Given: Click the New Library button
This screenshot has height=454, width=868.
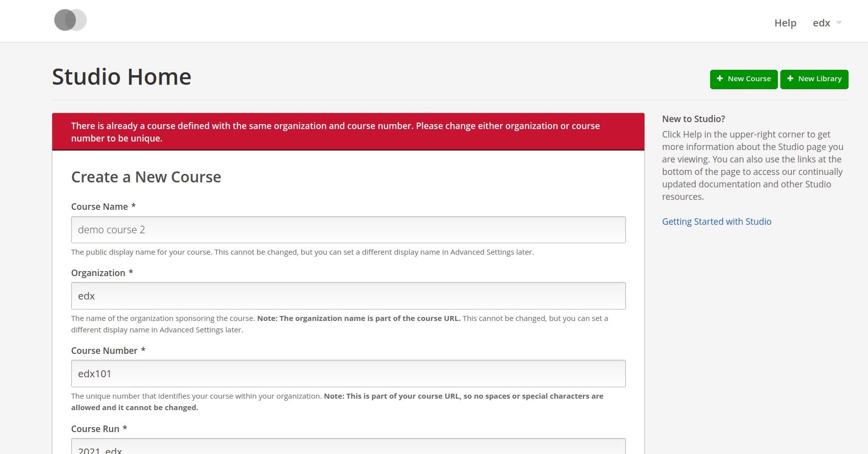Looking at the screenshot, I should tap(814, 79).
